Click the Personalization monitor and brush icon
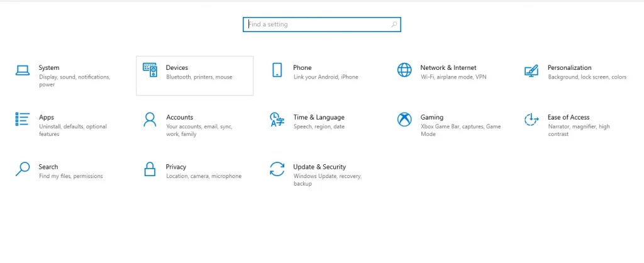The width and height of the screenshot is (644, 263). tap(531, 70)
